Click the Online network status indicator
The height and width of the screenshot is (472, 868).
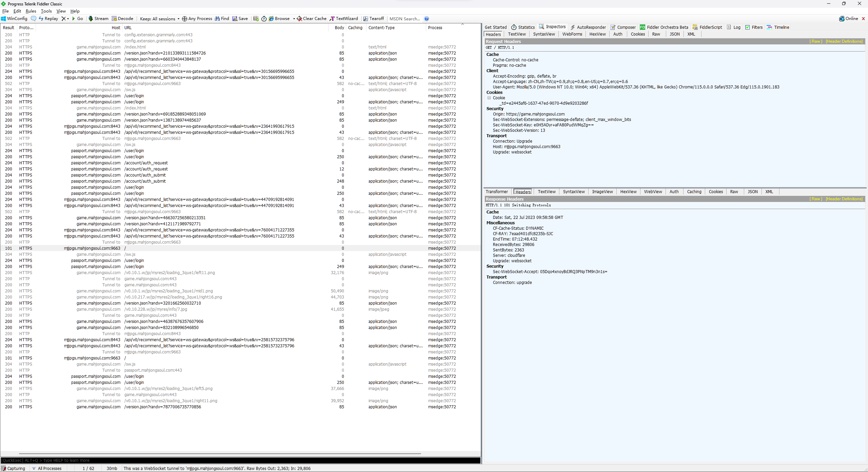pos(849,19)
